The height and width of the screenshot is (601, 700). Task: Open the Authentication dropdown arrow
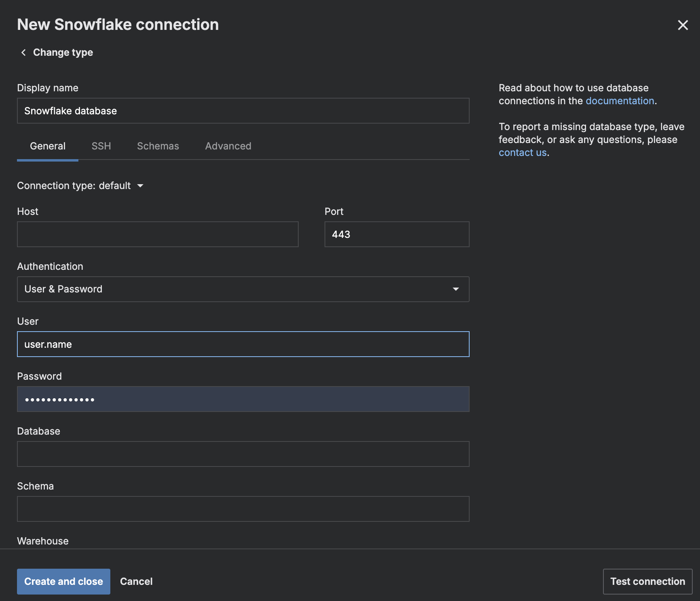click(x=456, y=289)
